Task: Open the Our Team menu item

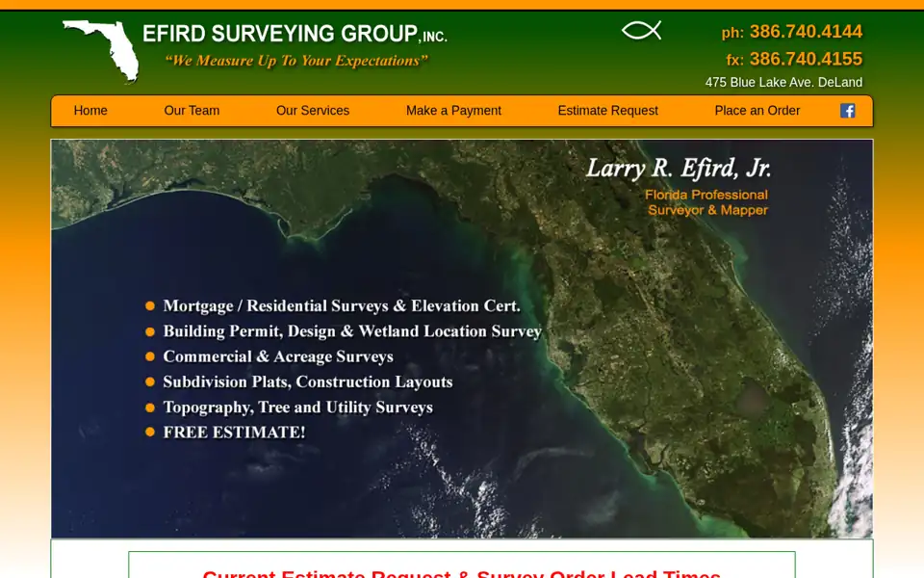Action: click(192, 110)
